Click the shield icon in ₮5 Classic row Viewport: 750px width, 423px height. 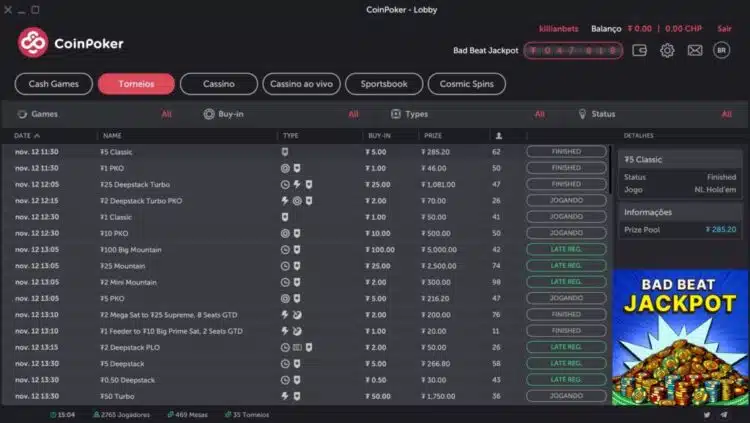[285, 152]
